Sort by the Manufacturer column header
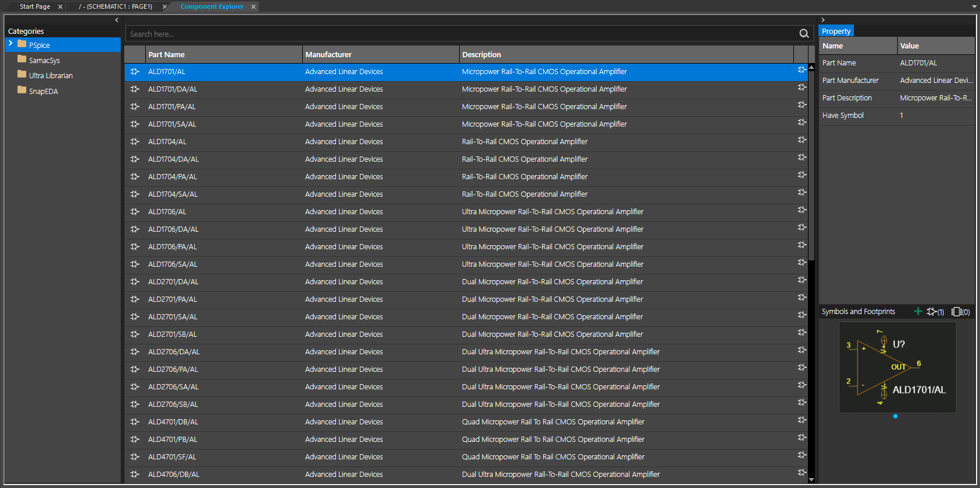 pyautogui.click(x=328, y=54)
